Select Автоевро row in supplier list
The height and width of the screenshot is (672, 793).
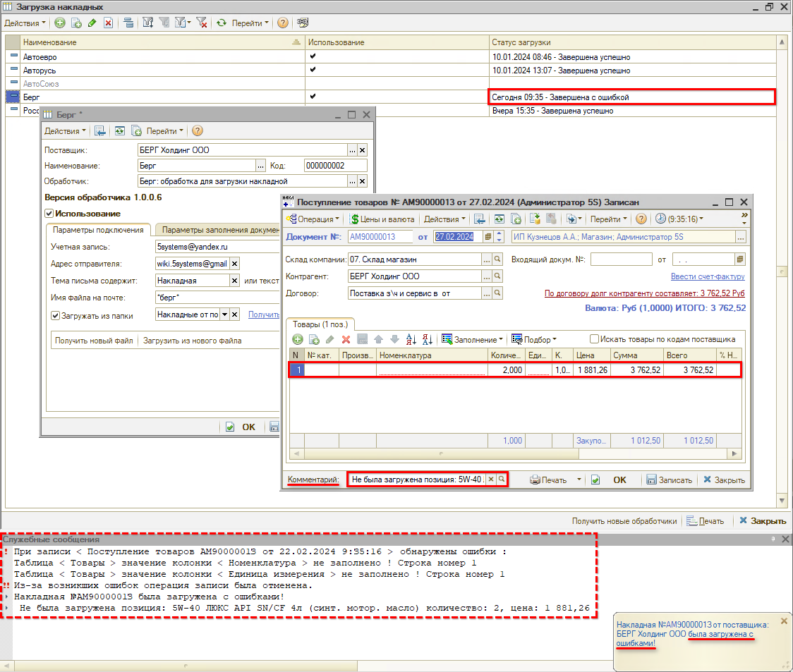point(390,56)
